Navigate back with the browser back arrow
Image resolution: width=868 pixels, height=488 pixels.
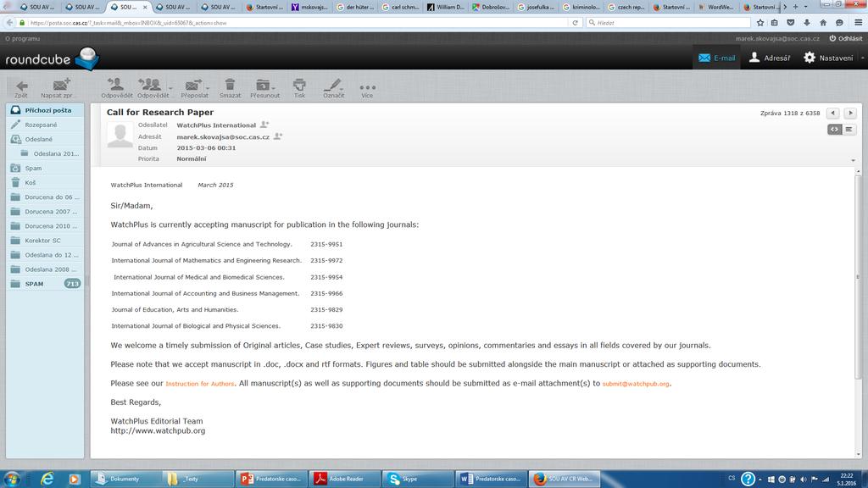pyautogui.click(x=9, y=23)
